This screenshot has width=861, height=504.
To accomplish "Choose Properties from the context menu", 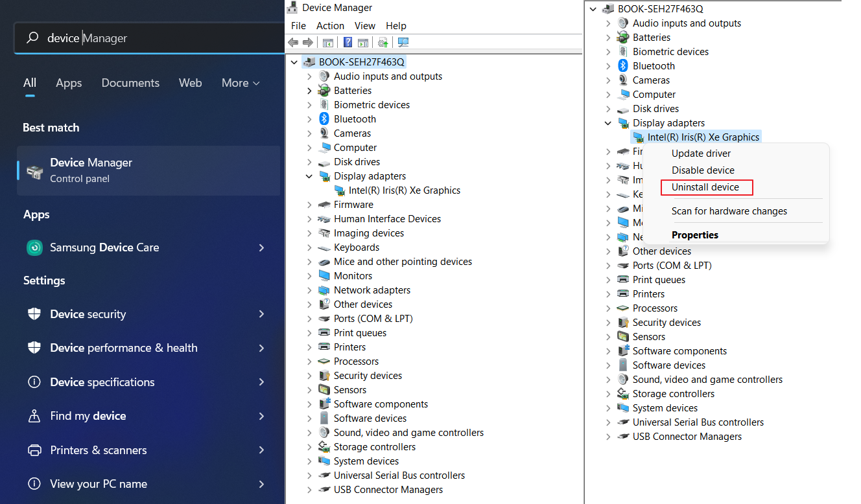I will 695,235.
